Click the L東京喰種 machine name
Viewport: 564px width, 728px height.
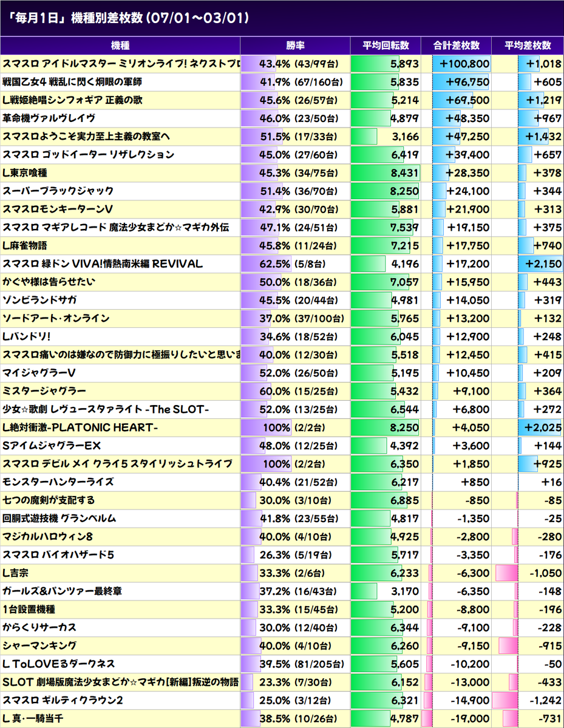coord(25,172)
